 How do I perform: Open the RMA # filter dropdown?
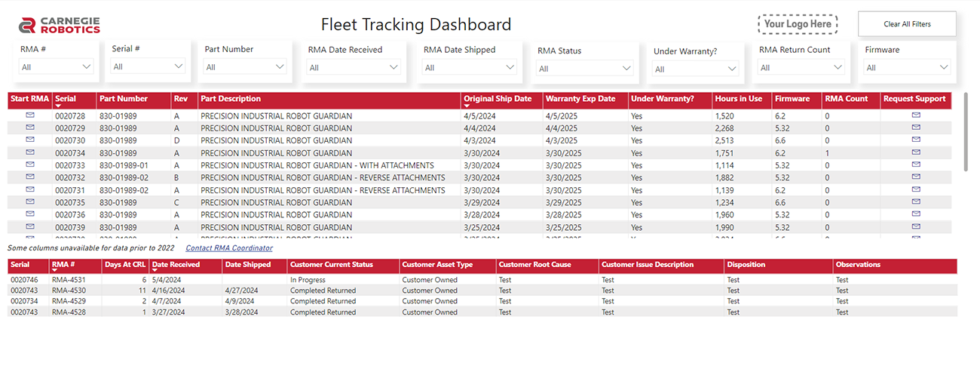coord(57,67)
